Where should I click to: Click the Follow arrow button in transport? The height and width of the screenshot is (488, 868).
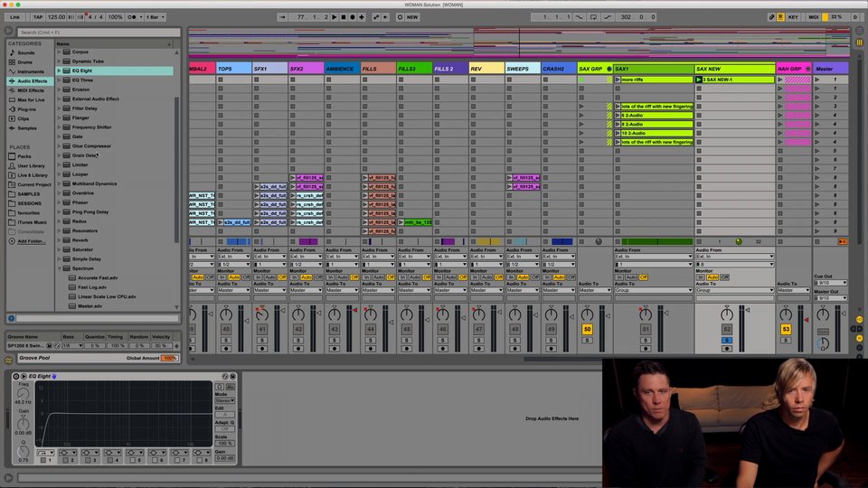point(283,17)
